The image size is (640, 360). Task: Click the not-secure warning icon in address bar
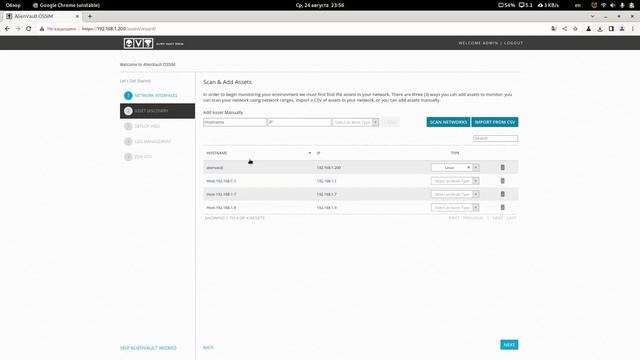[x=42, y=29]
